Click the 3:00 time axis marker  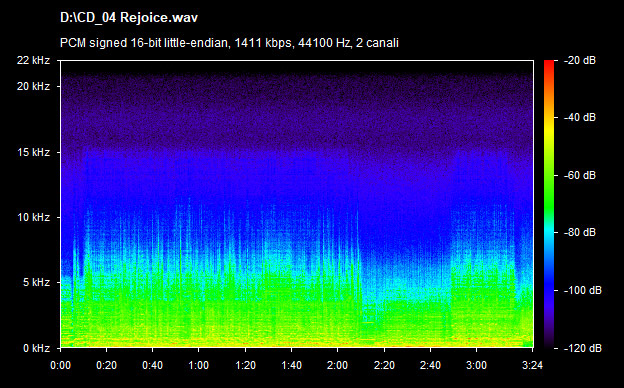(476, 365)
